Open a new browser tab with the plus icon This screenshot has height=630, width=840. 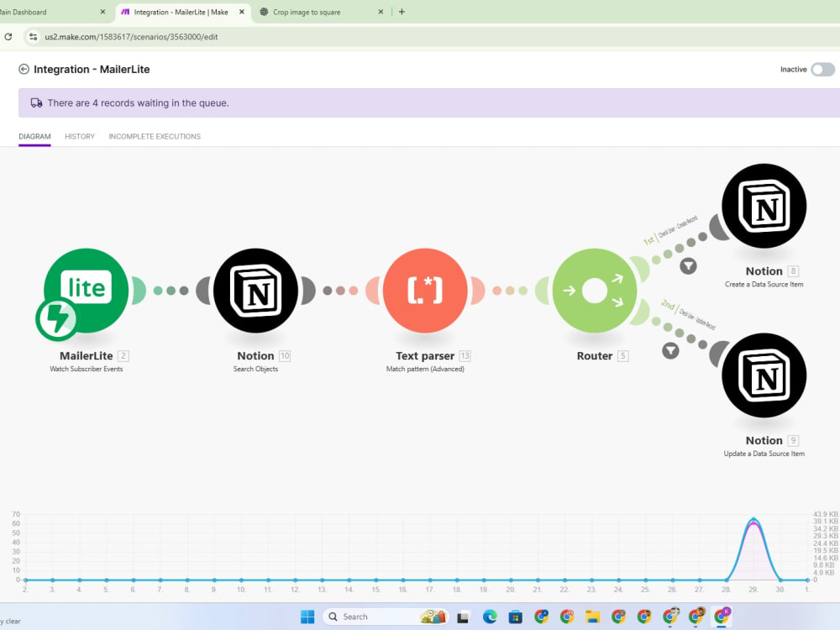402,12
